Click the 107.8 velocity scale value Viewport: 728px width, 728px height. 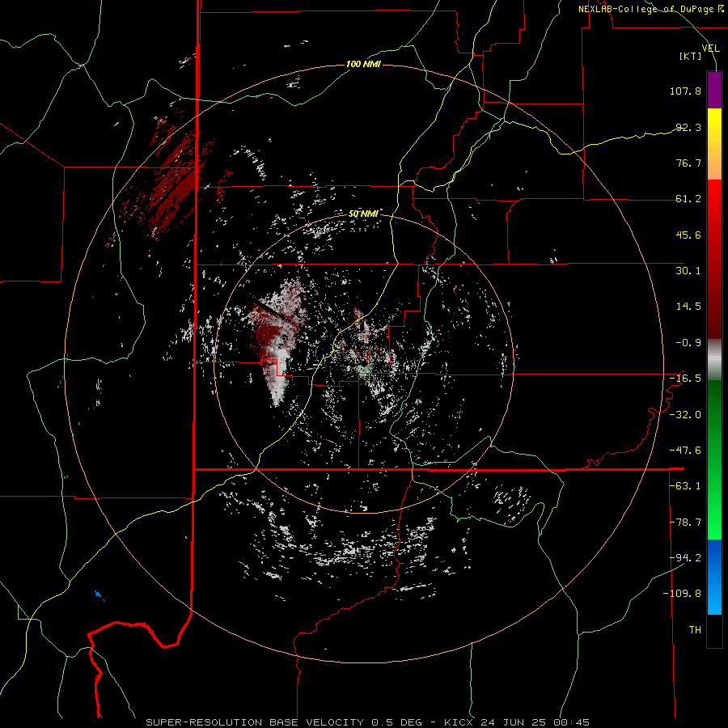[x=685, y=91]
